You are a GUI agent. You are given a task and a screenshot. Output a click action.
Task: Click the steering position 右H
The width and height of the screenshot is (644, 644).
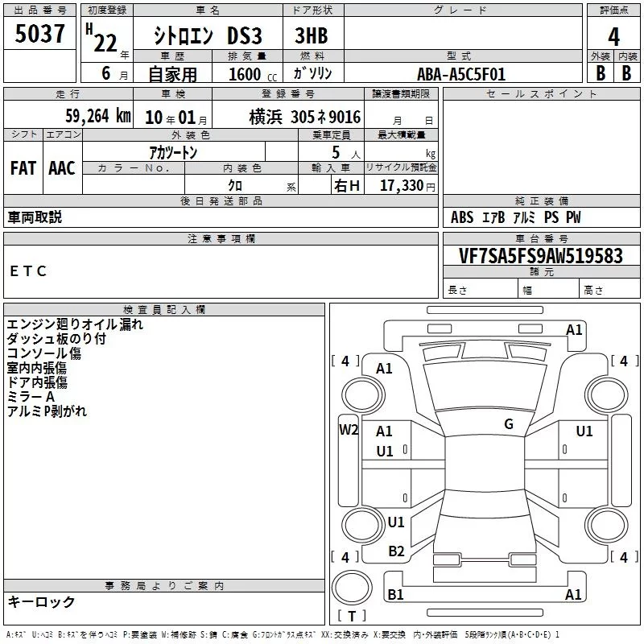point(347,186)
